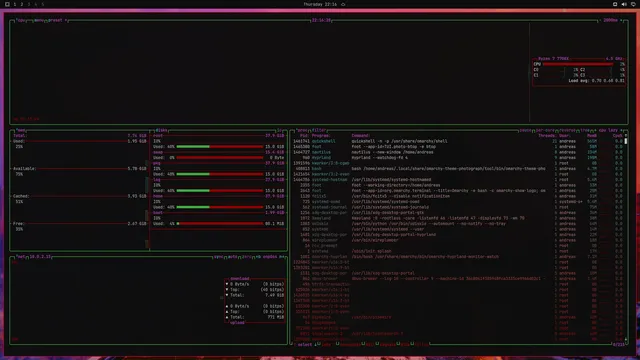Screen dimensions: 640x360
Task: Toggle io mode in the disks box
Action: [x=280, y=130]
